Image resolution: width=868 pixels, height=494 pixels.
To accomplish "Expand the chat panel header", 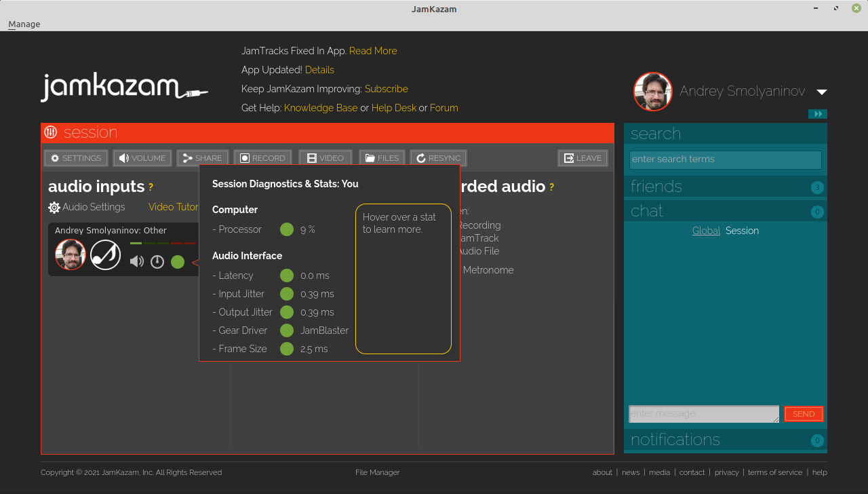I will coord(726,211).
